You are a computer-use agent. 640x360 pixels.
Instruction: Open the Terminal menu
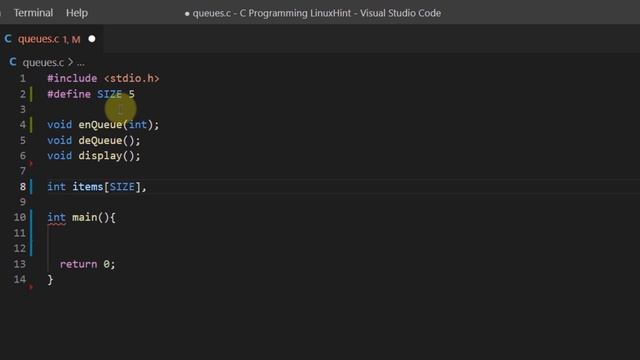click(x=33, y=13)
